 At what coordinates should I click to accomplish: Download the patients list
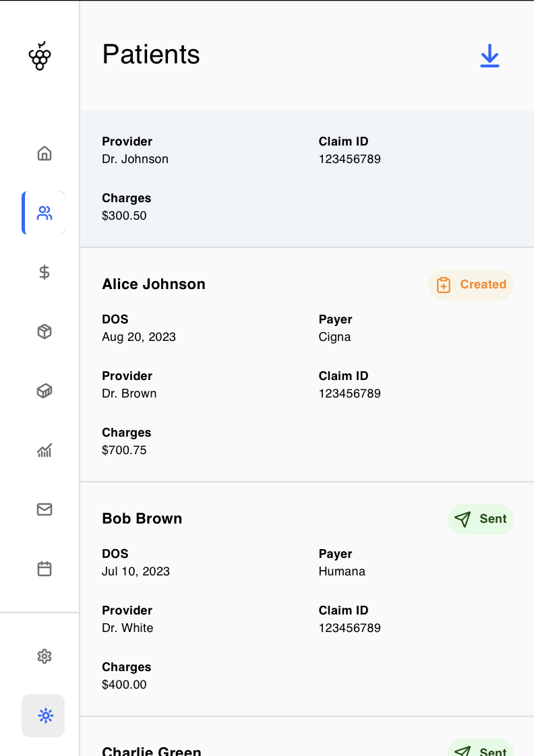(489, 56)
